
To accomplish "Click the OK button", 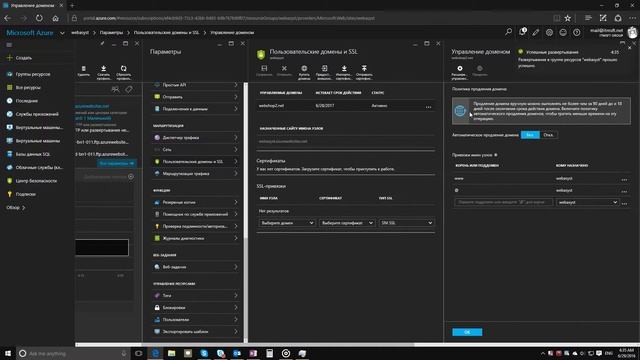I will point(467,332).
